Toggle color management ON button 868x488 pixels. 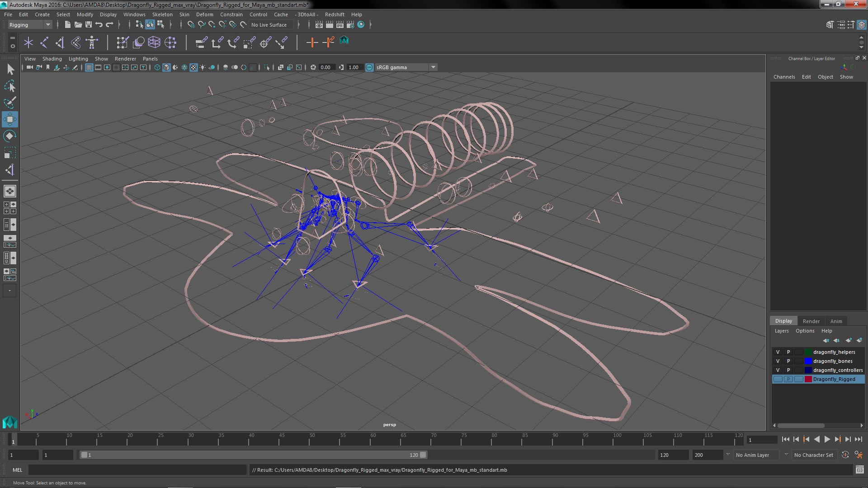click(x=369, y=67)
